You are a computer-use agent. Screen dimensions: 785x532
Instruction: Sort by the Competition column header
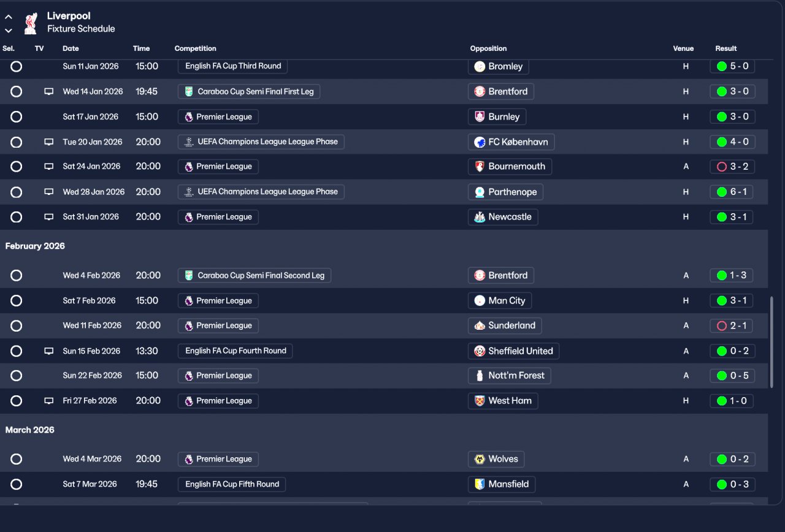coord(195,48)
